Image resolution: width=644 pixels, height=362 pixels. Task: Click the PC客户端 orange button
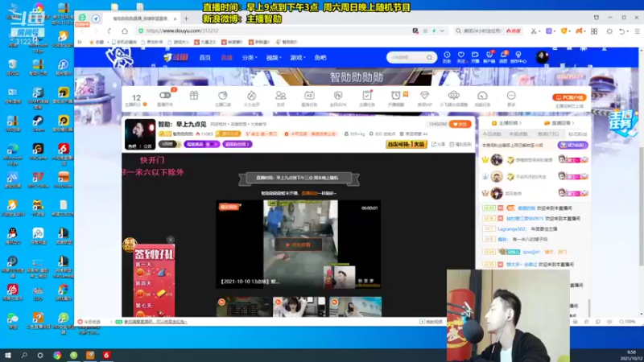(569, 97)
